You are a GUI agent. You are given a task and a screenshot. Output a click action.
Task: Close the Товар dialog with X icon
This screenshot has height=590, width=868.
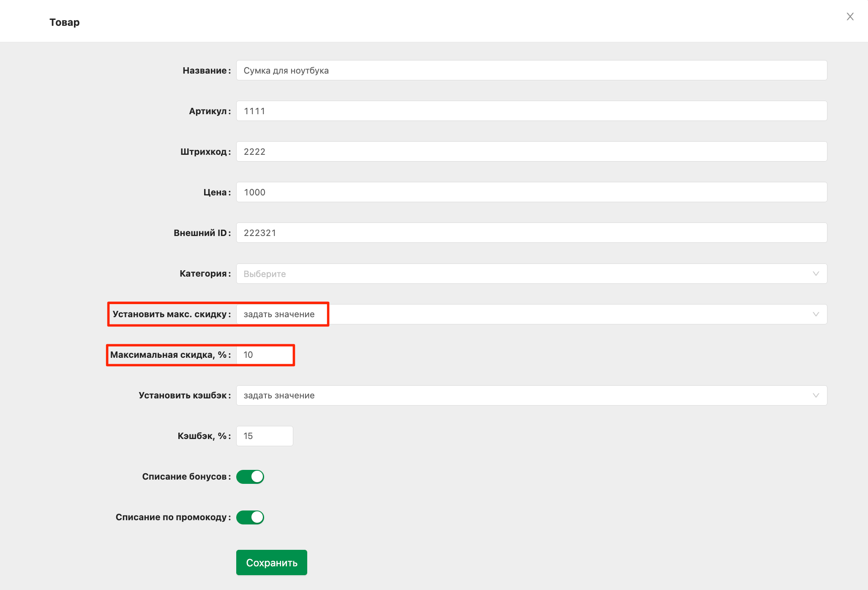click(x=850, y=16)
